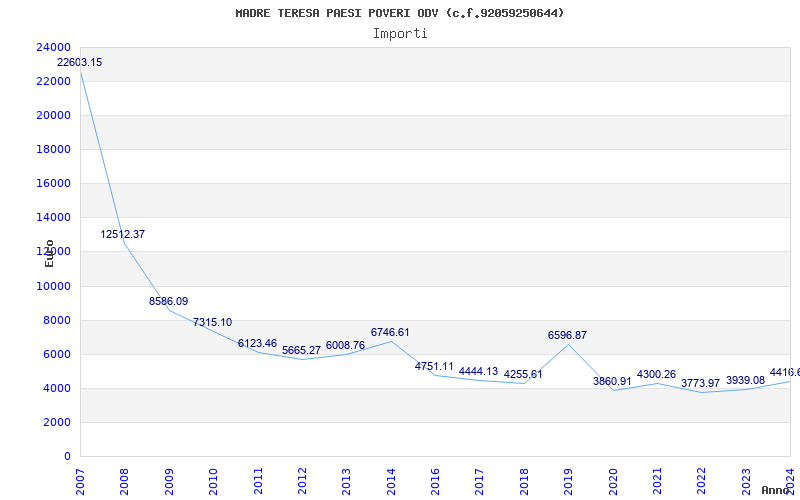800x500 pixels.
Task: Click the x-axis year 2008
Action: pos(124,481)
